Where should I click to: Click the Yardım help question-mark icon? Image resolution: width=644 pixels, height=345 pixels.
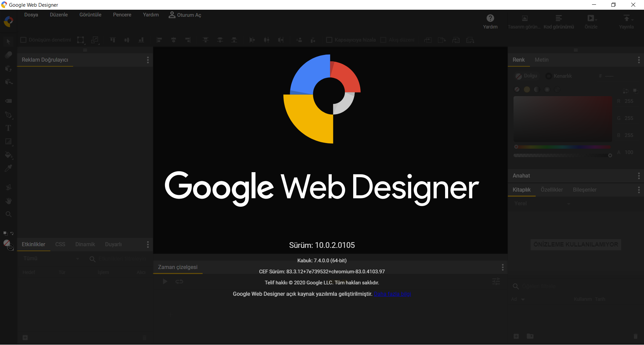490,18
